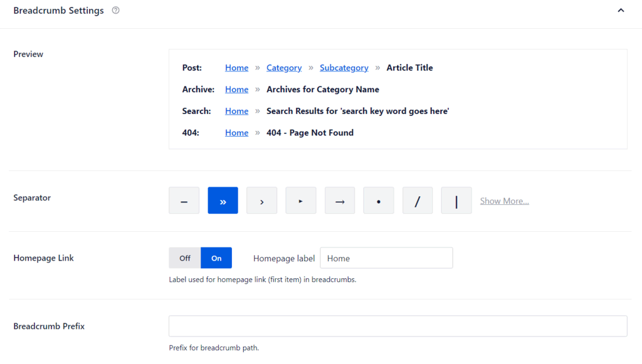The width and height of the screenshot is (642, 364).
Task: Click Home link in Archive preview
Action: tap(236, 89)
